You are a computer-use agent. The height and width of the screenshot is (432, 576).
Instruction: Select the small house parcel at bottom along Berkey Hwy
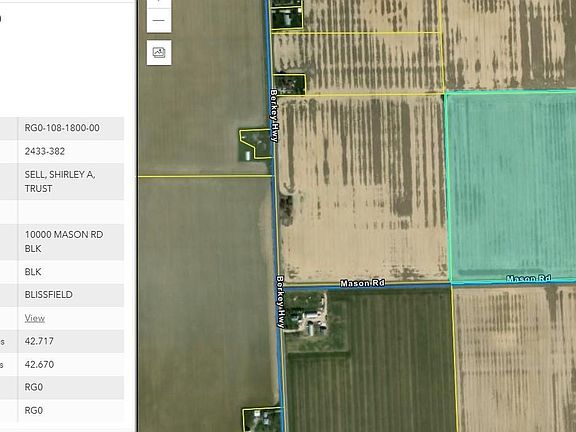click(x=262, y=420)
